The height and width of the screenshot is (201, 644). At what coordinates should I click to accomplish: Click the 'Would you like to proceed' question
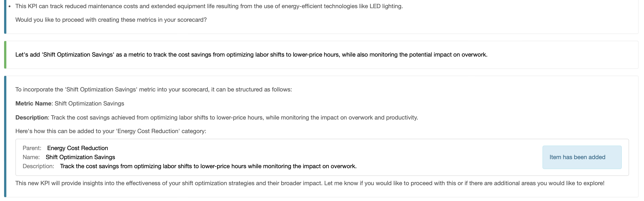111,20
